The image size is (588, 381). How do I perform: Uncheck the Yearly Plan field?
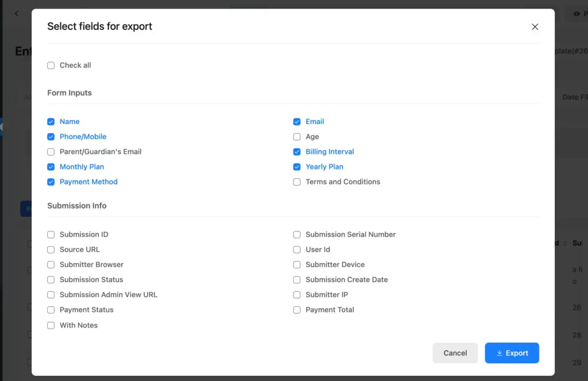296,167
